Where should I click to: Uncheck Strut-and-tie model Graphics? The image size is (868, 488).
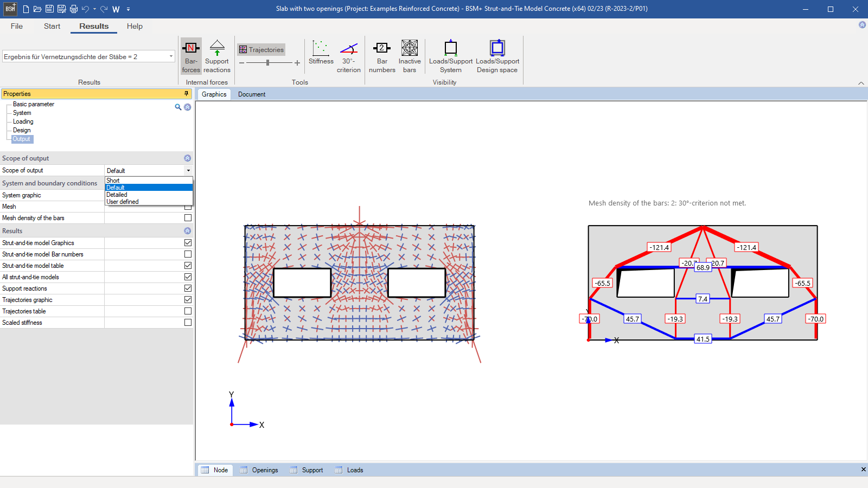coord(188,243)
